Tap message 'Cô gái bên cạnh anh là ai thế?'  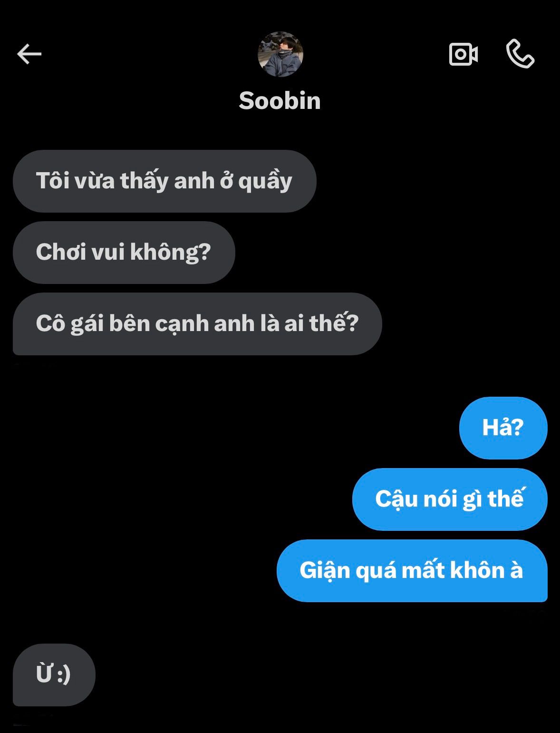197,324
